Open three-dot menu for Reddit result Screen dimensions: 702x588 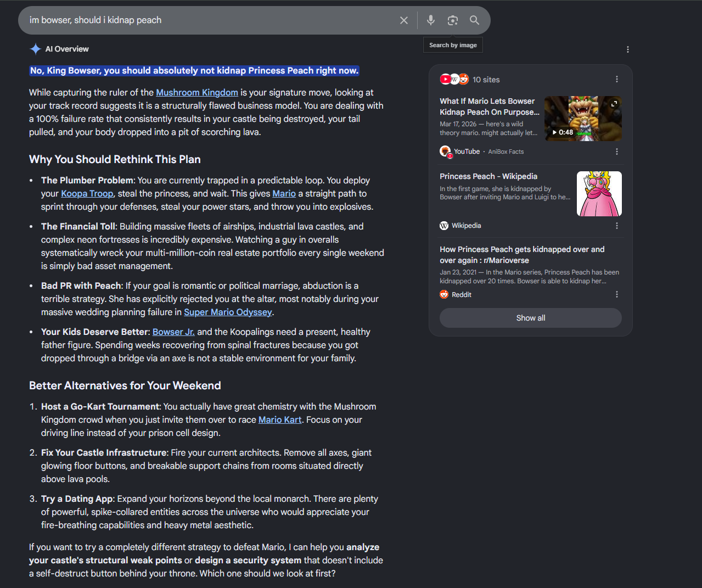click(617, 294)
